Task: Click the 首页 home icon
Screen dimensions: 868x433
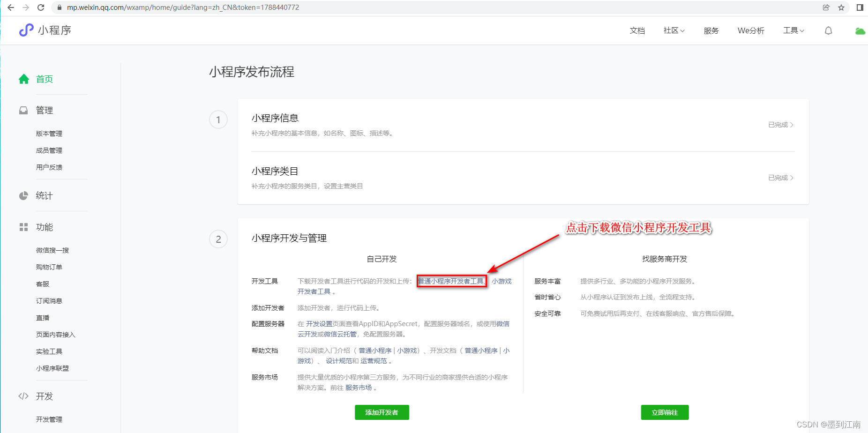Action: pos(24,79)
